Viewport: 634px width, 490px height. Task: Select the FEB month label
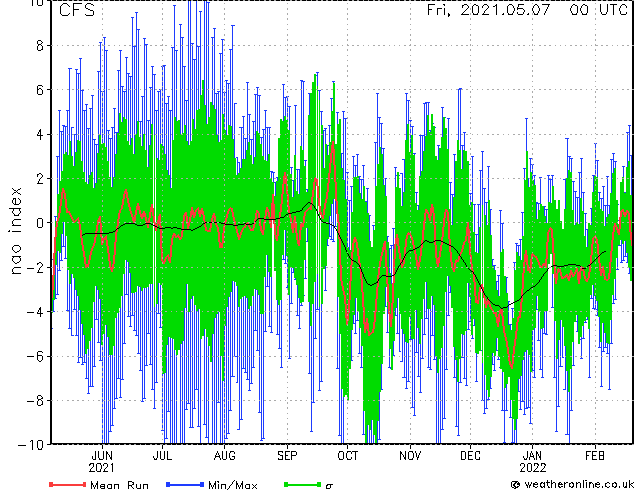(x=595, y=456)
